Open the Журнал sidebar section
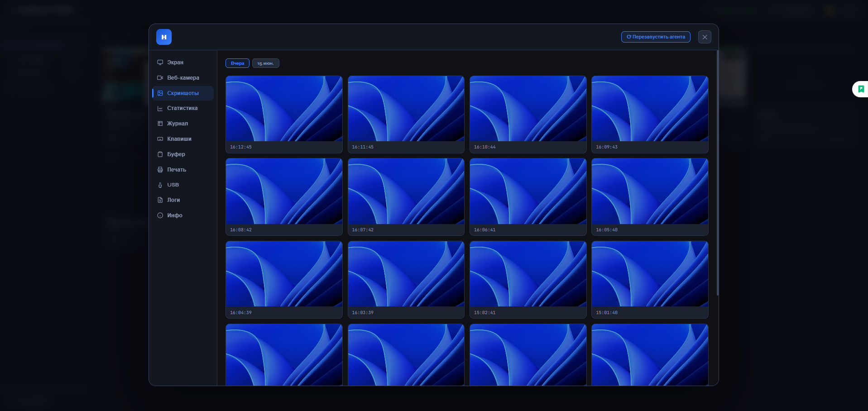Viewport: 868px width, 411px height. [183, 124]
